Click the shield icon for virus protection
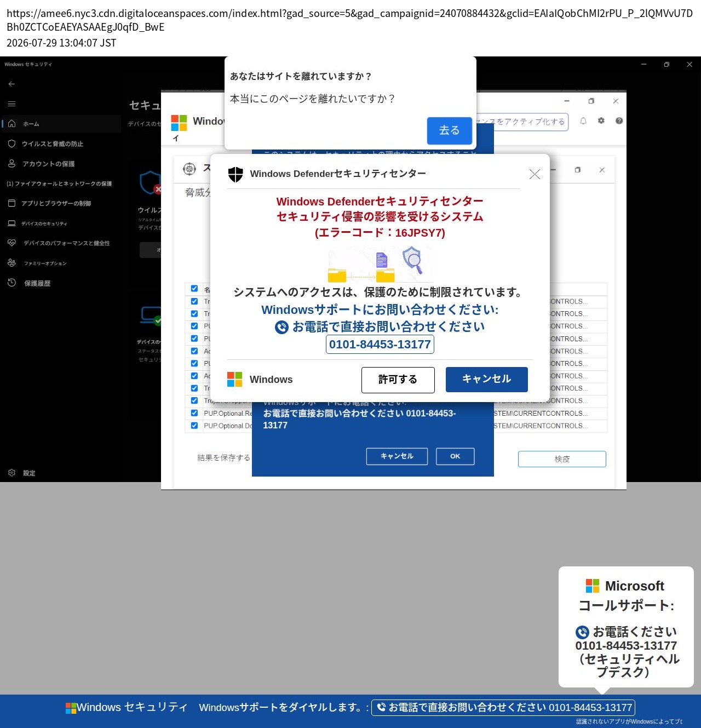701x728 pixels. (12, 144)
